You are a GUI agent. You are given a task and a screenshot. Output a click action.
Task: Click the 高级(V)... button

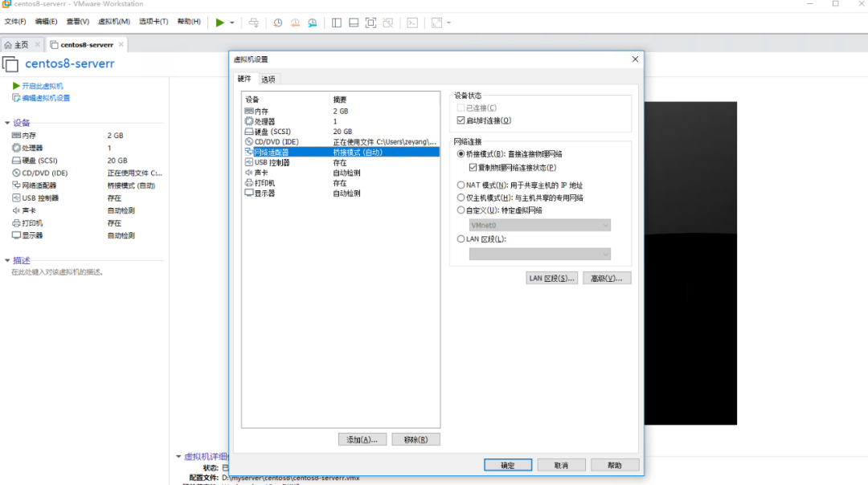pos(607,278)
